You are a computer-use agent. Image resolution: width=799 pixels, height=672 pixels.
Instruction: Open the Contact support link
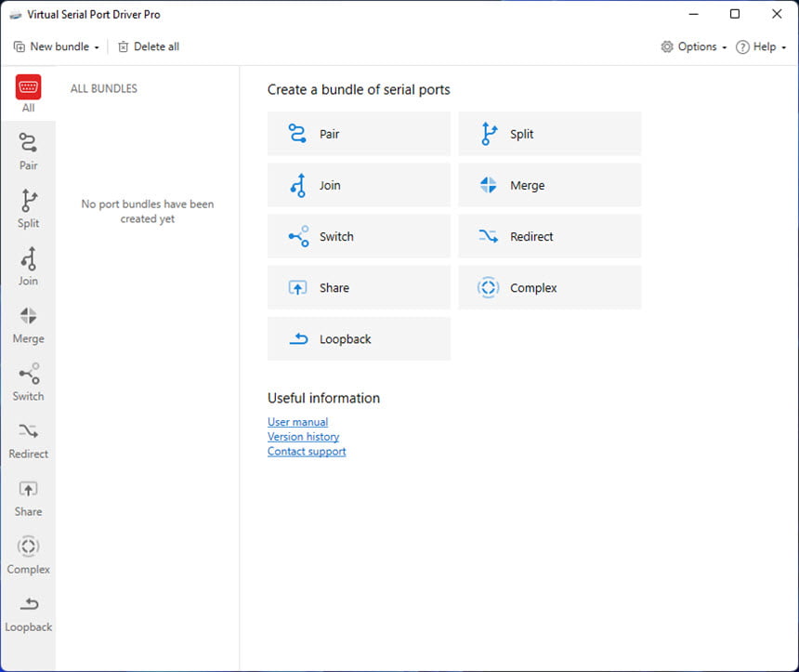(x=307, y=451)
